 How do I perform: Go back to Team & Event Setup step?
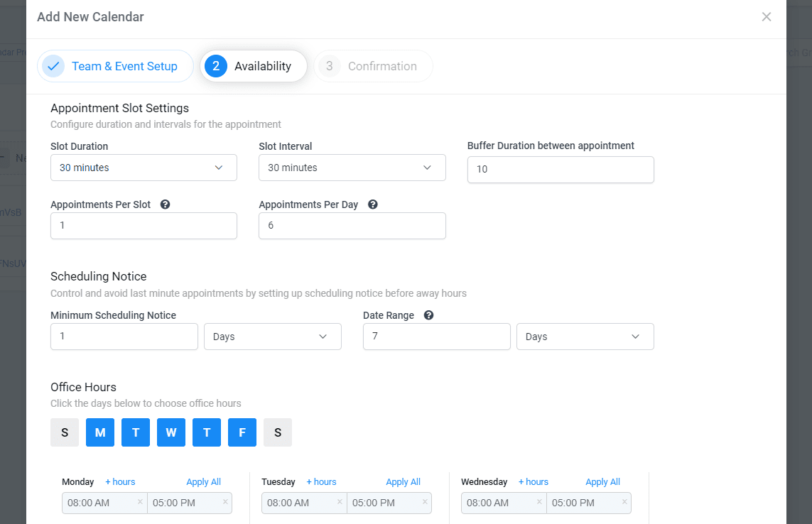pyautogui.click(x=115, y=66)
